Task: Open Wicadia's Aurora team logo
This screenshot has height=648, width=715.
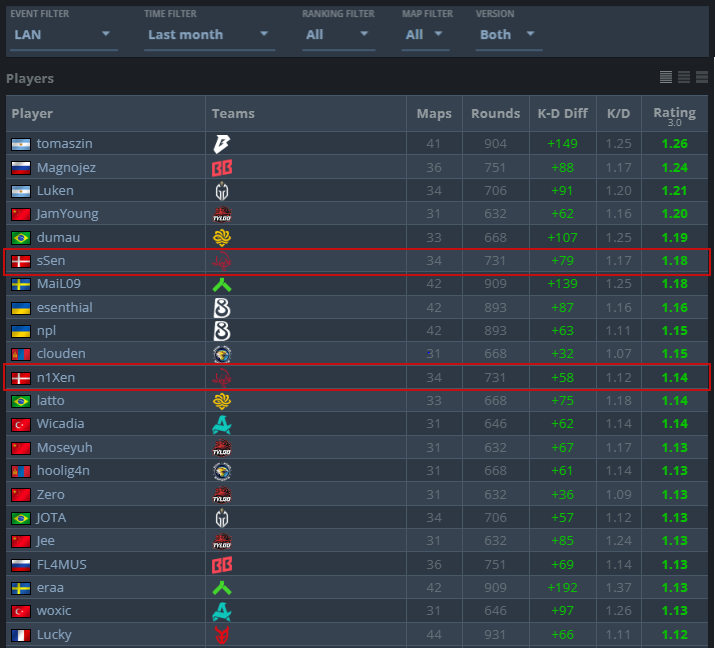Action: coord(222,425)
